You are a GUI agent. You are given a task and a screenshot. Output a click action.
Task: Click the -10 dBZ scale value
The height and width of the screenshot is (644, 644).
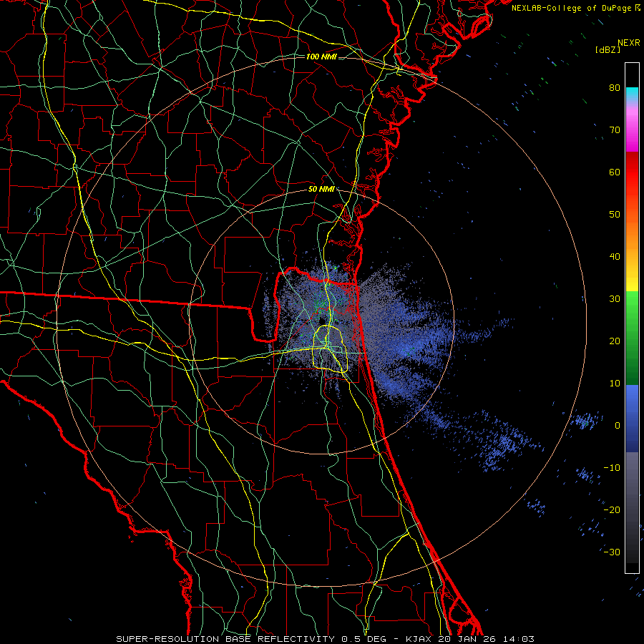(x=612, y=467)
